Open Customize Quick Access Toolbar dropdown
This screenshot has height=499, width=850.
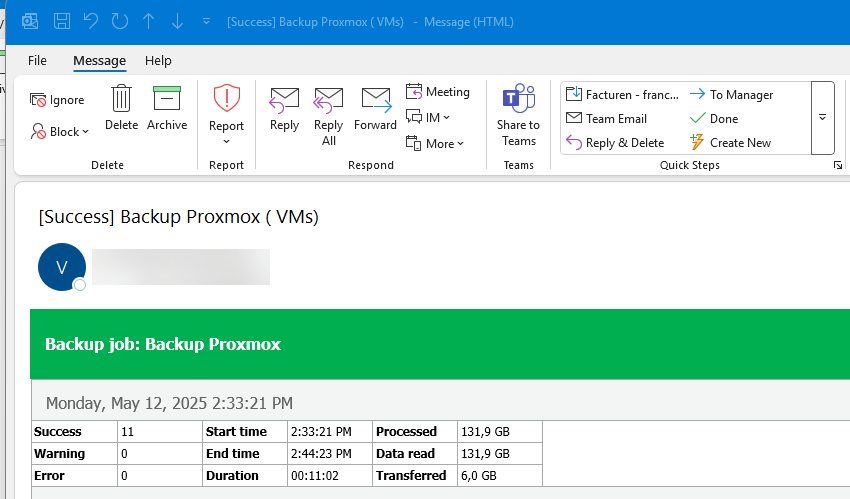[x=206, y=22]
